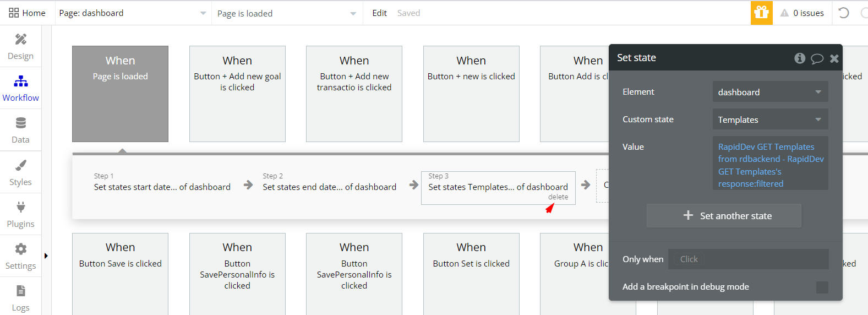Click delete link on Step 3
The width and height of the screenshot is (868, 315).
pos(558,197)
